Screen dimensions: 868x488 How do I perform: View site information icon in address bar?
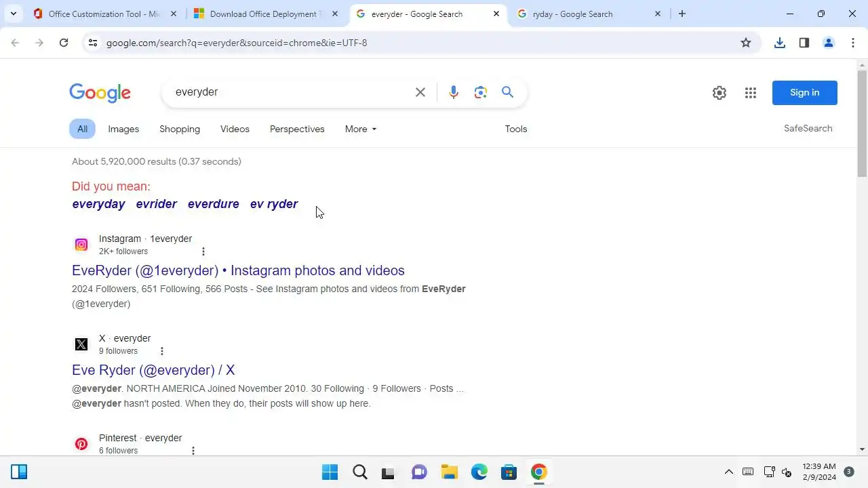click(93, 43)
